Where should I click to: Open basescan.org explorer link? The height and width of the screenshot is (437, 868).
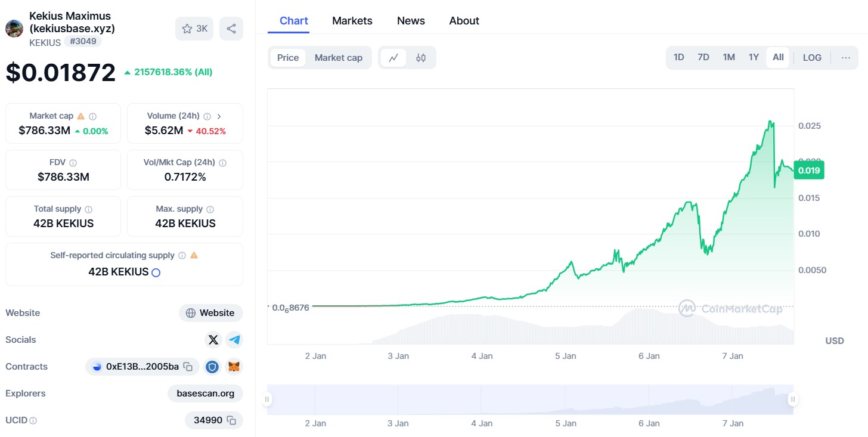205,393
